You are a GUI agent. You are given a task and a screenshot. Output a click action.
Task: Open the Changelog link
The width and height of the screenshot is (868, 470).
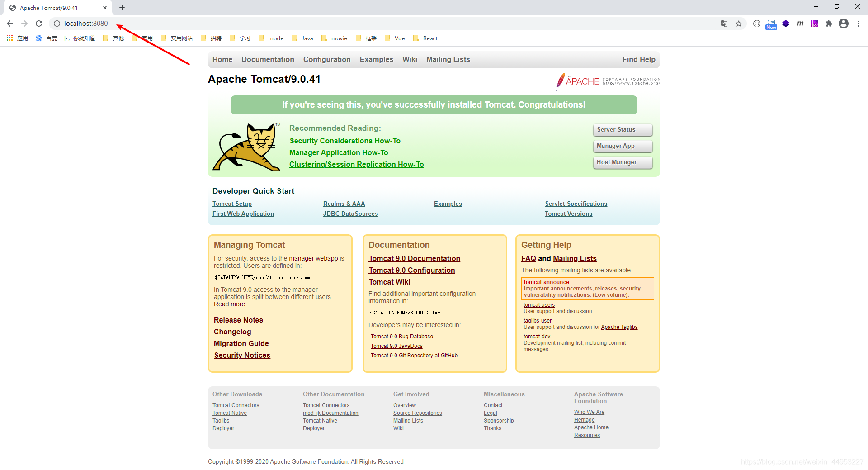pyautogui.click(x=232, y=332)
